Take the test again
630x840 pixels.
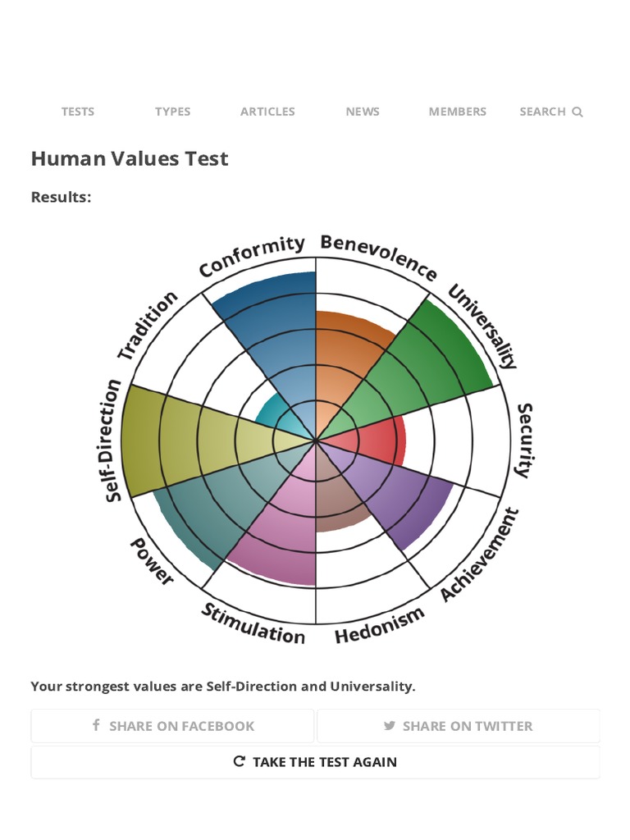tap(315, 762)
